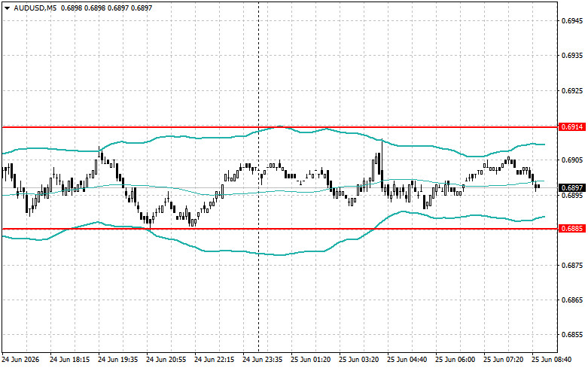
Task: Select the 0.6945 price scale value
Action: pyautogui.click(x=572, y=20)
